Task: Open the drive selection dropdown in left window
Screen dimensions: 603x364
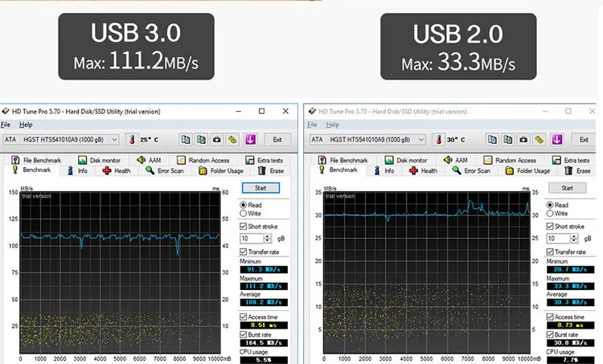Action: click(114, 140)
